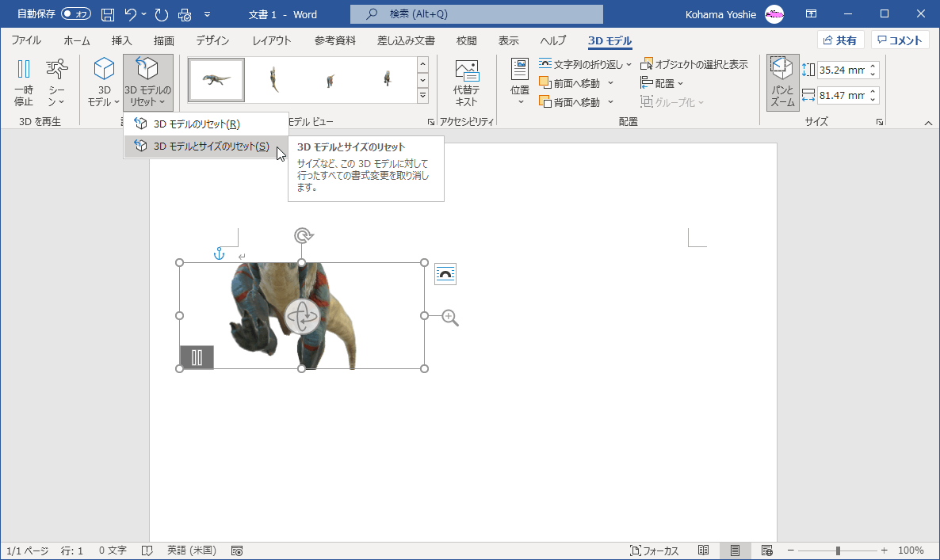Image resolution: width=940 pixels, height=560 pixels.
Task: Open Ribbon Display Options icon
Action: pyautogui.click(x=811, y=13)
